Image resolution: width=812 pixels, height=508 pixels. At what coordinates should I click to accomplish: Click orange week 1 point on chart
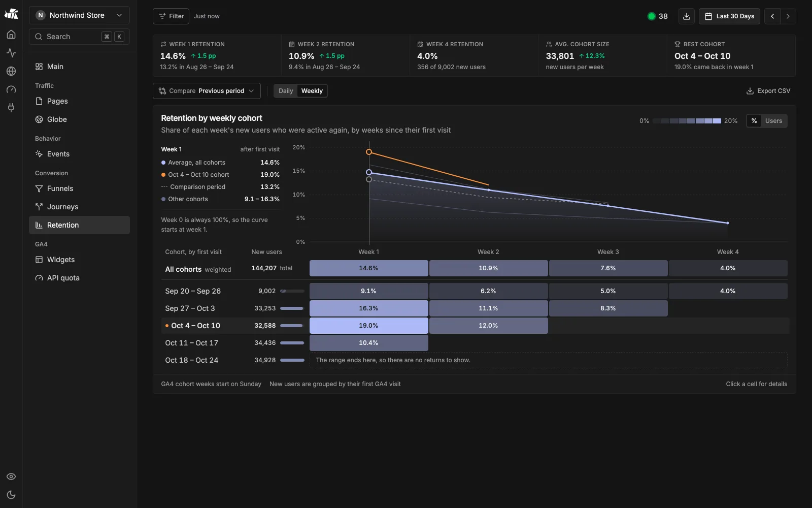[x=369, y=152]
